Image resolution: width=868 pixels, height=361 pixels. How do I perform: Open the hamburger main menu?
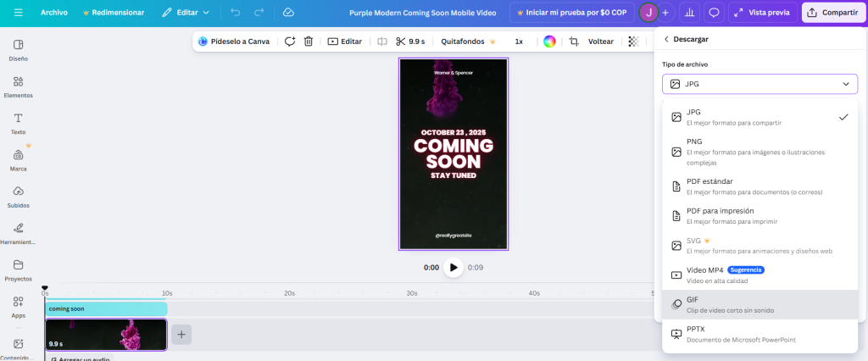point(19,13)
